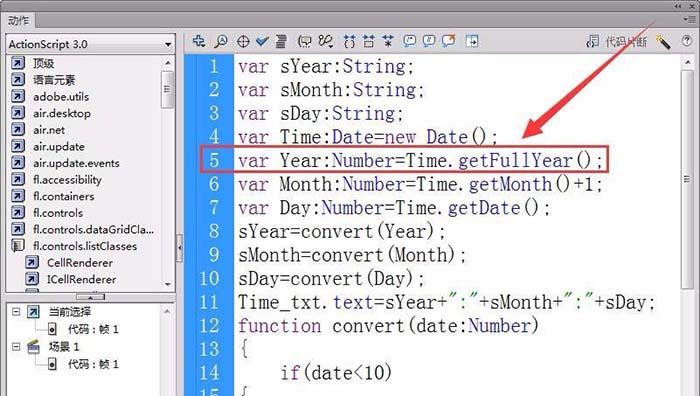The height and width of the screenshot is (396, 700).
Task: Open the fl.containers package
Action: [x=63, y=196]
